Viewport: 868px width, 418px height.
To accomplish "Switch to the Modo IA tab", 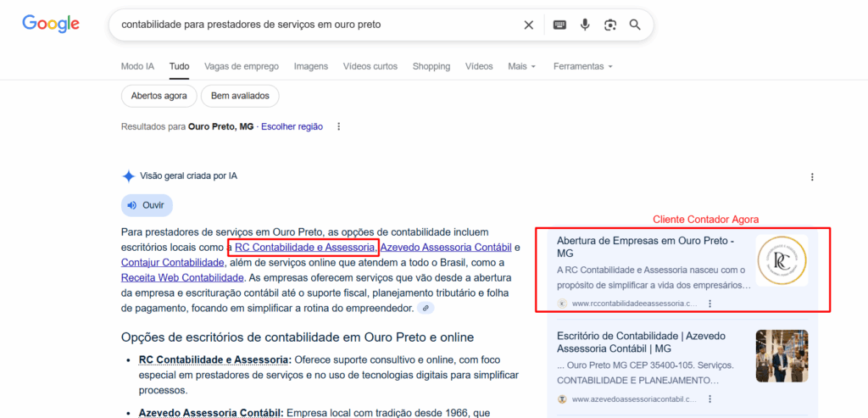I will pos(137,66).
